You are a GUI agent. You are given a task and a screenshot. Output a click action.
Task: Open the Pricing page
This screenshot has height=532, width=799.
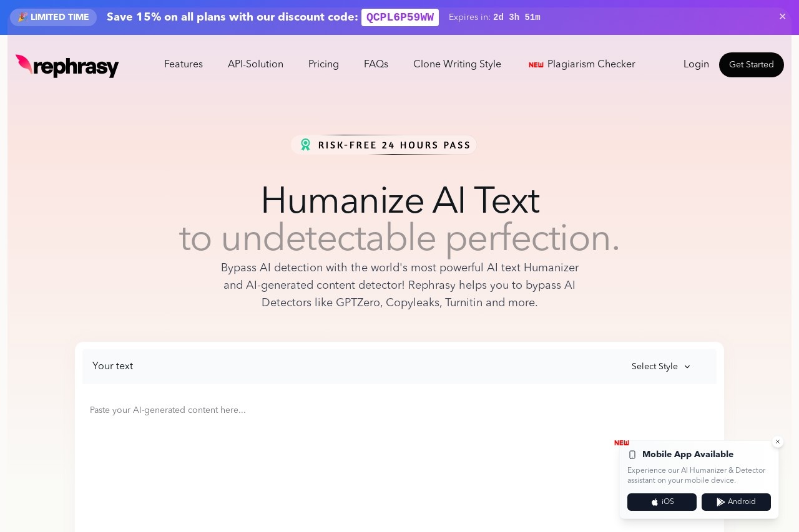tap(323, 64)
